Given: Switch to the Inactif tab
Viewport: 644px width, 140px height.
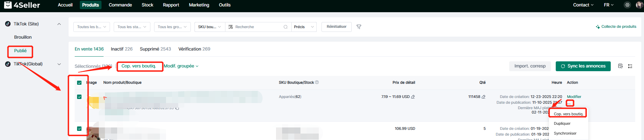Looking at the screenshot, I should tap(122, 49).
